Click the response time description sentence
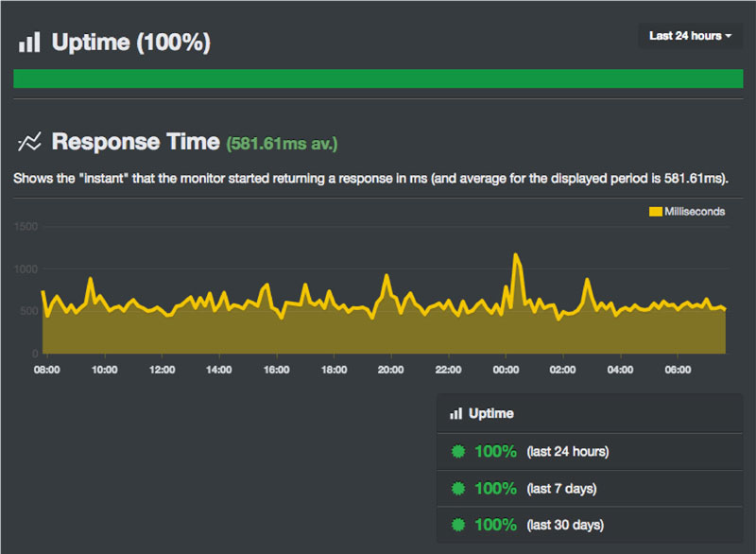 (x=370, y=179)
